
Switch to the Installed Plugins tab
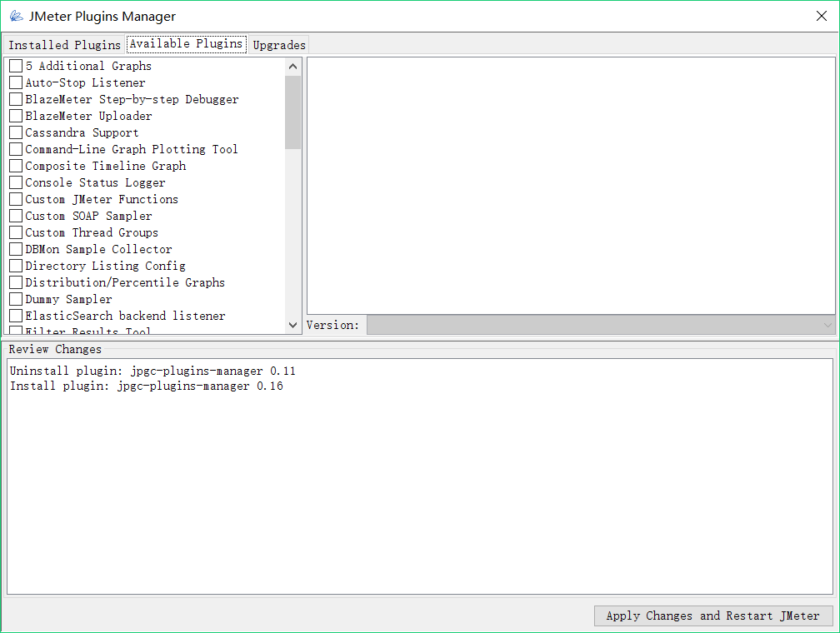pyautogui.click(x=64, y=45)
